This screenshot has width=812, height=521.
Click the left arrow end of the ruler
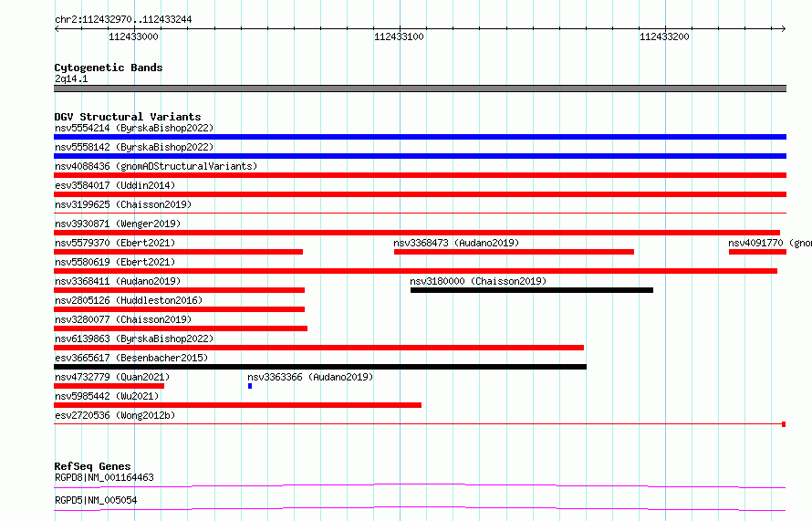[57, 28]
